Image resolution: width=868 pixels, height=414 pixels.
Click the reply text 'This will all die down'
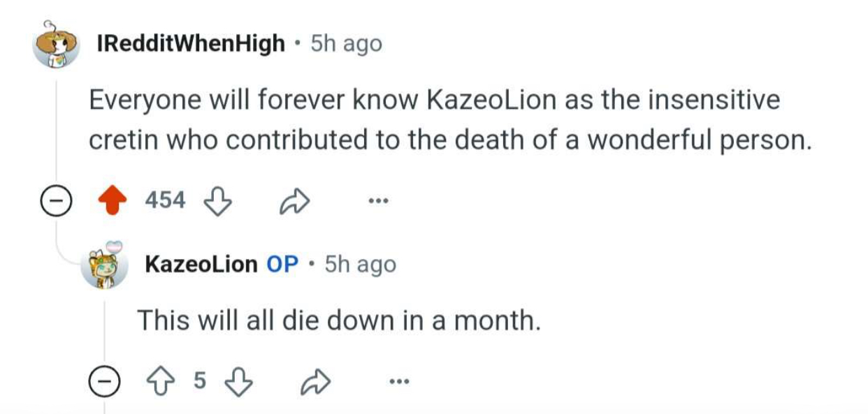338,320
